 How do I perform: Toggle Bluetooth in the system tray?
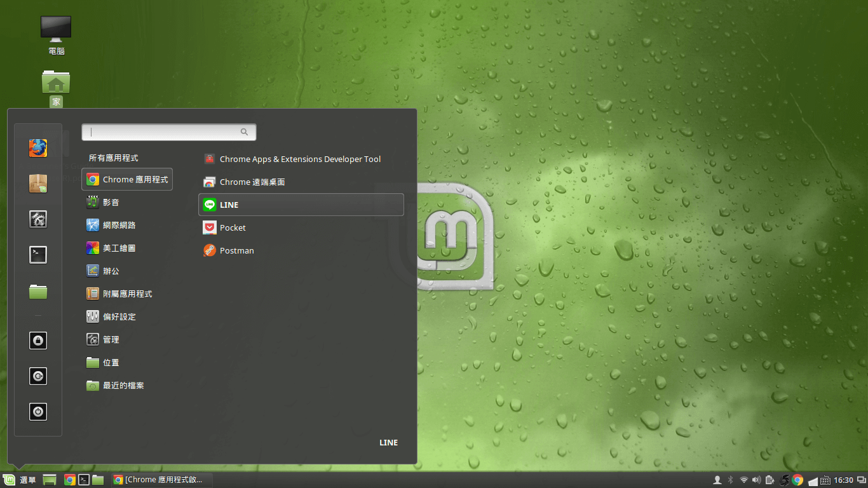(729, 480)
